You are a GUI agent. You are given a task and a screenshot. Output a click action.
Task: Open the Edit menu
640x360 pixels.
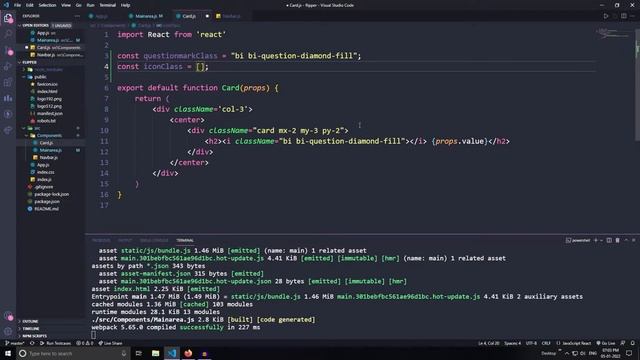(x=30, y=5)
